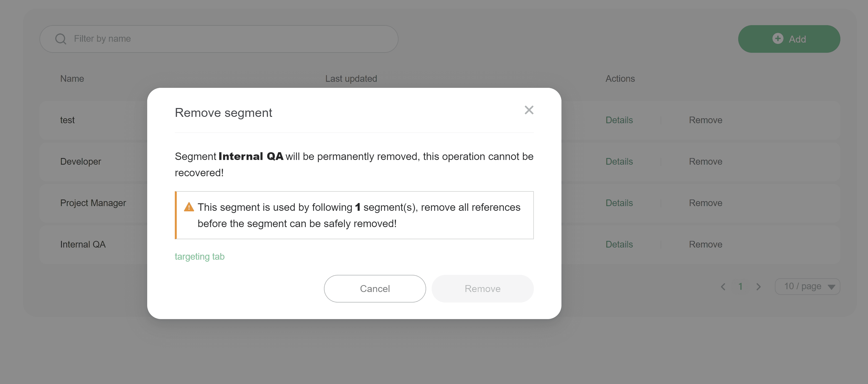Click the Cancel button in dialog
This screenshot has height=384, width=868.
374,289
